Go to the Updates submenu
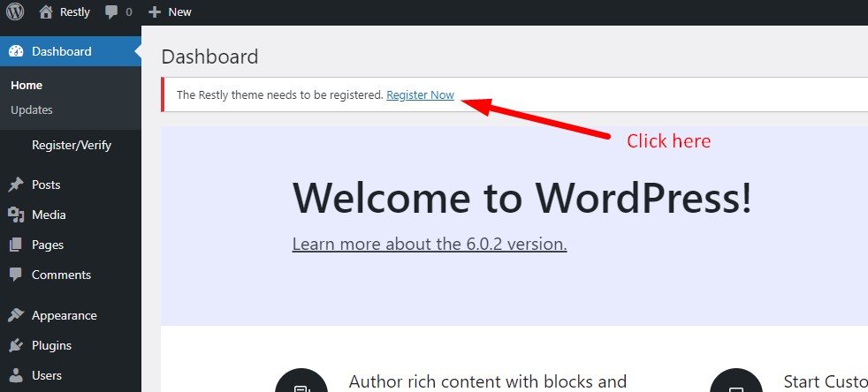 click(x=32, y=110)
